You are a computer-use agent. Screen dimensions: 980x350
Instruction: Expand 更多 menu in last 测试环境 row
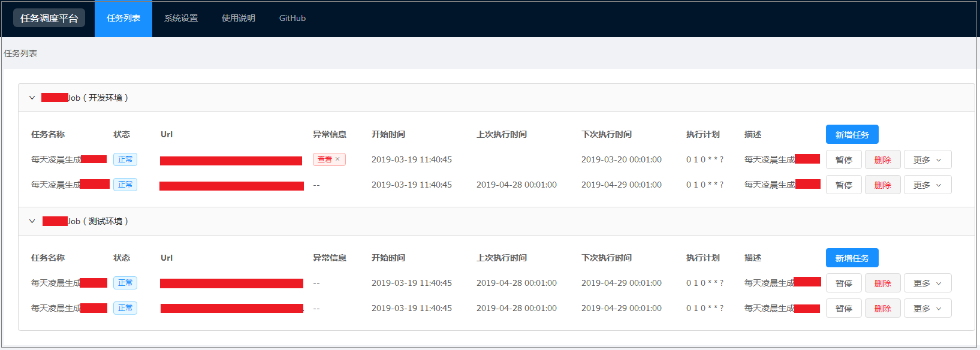click(x=927, y=309)
